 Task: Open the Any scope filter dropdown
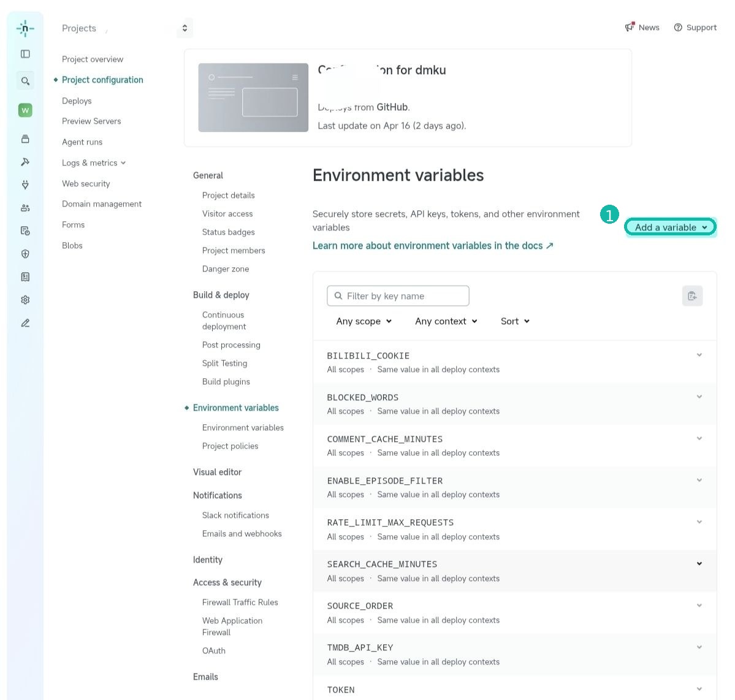(364, 321)
